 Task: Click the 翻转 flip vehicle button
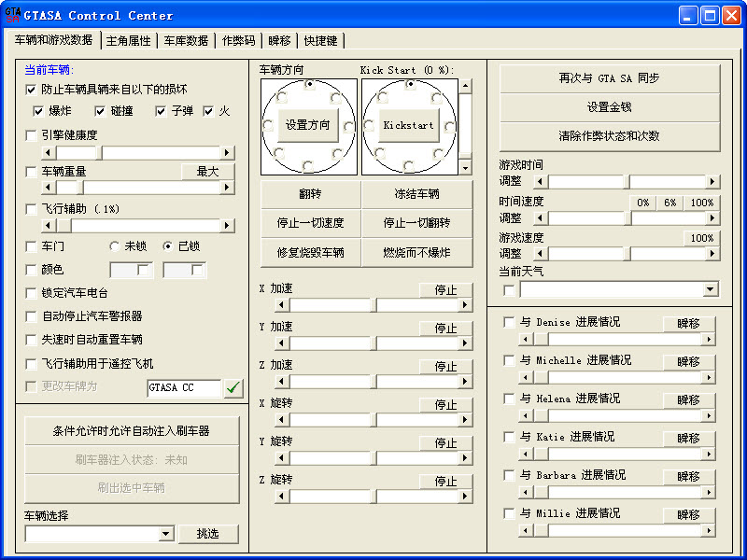pyautogui.click(x=308, y=195)
